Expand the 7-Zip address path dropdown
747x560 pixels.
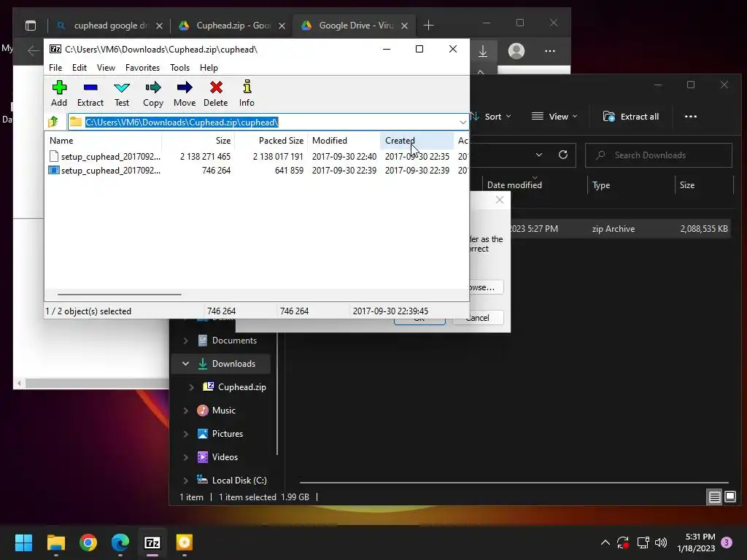[462, 122]
